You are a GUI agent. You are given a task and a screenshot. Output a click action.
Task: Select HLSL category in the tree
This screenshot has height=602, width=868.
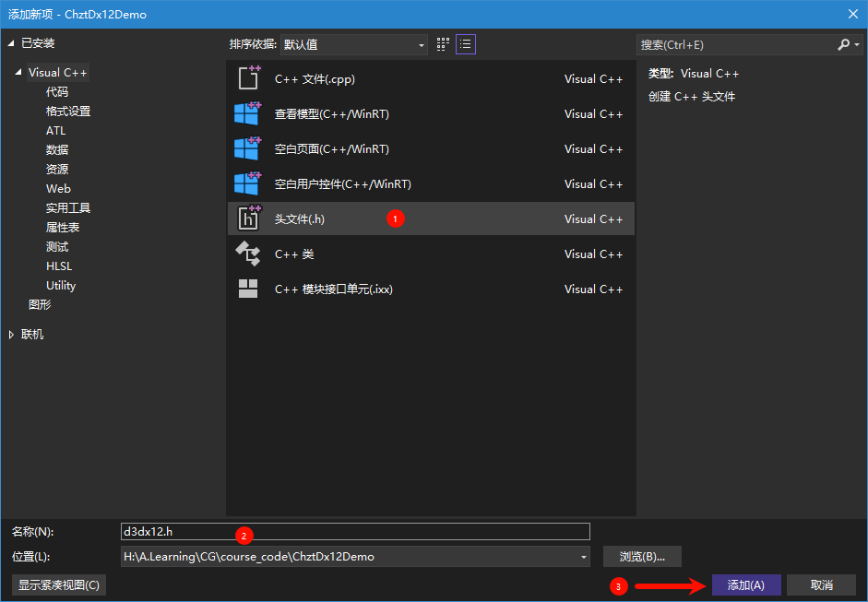59,266
